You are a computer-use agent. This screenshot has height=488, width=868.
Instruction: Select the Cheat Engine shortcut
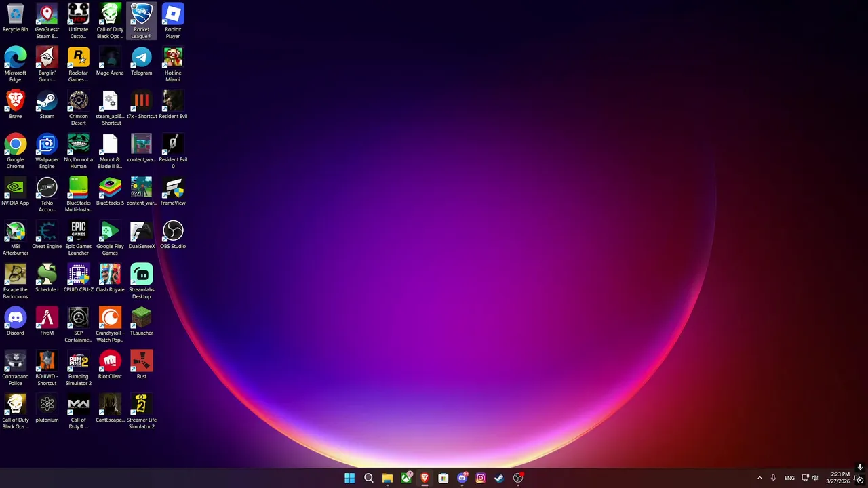coord(47,235)
